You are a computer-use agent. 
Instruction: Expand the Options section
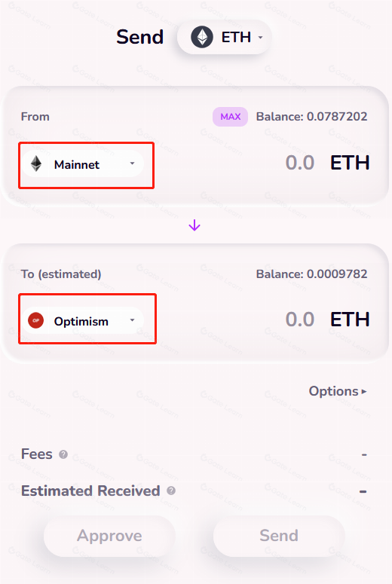coord(338,391)
